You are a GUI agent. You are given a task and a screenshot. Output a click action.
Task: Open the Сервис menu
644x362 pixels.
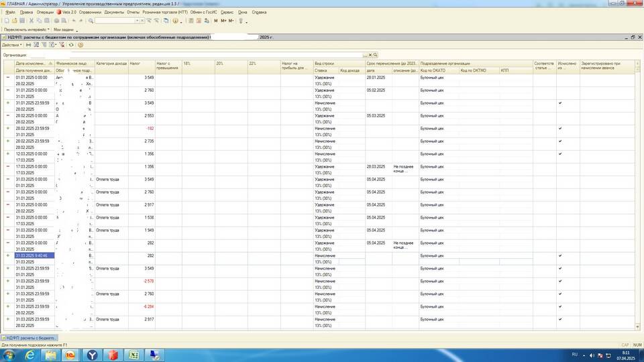227,12
